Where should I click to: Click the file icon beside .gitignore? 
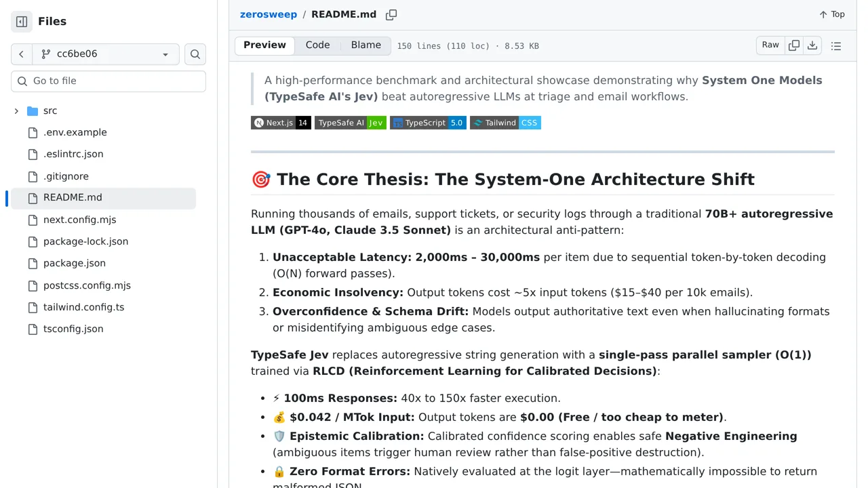point(33,176)
